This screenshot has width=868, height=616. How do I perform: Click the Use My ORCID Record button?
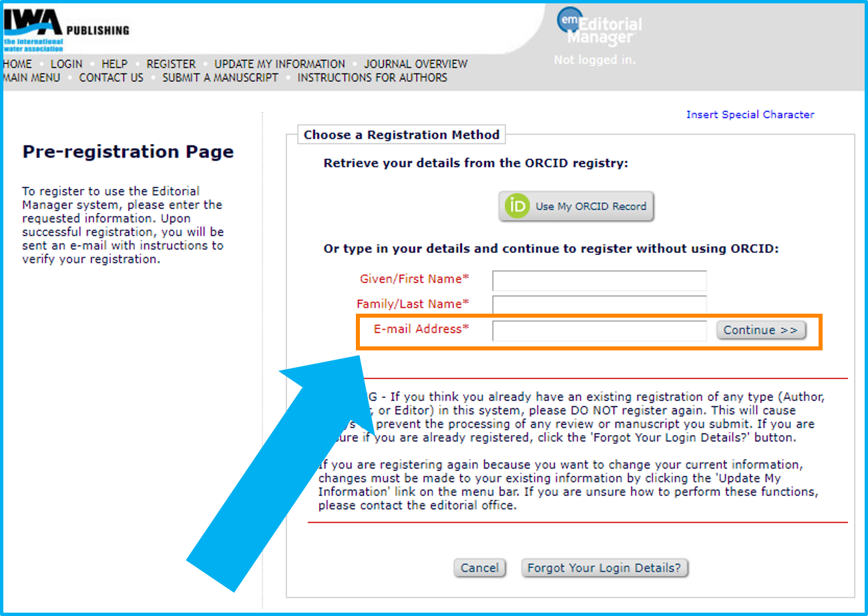click(576, 206)
